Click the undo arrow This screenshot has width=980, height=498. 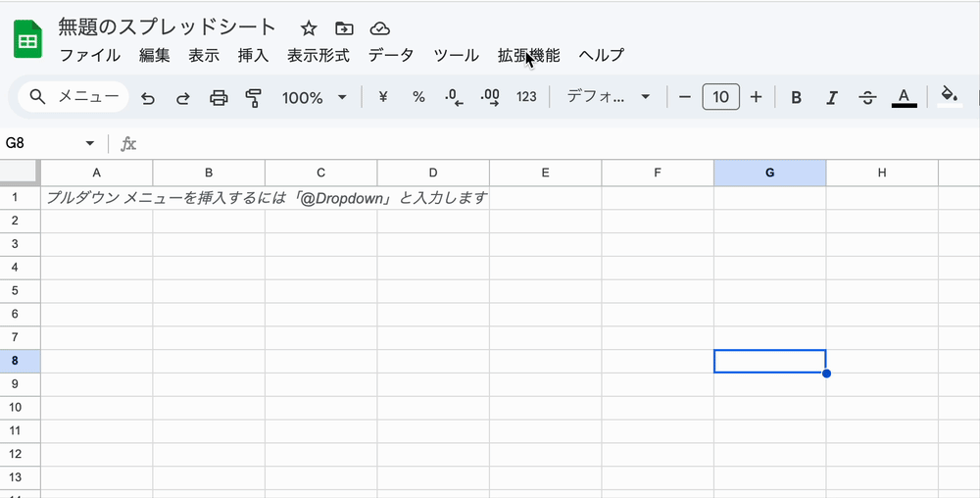pyautogui.click(x=148, y=97)
